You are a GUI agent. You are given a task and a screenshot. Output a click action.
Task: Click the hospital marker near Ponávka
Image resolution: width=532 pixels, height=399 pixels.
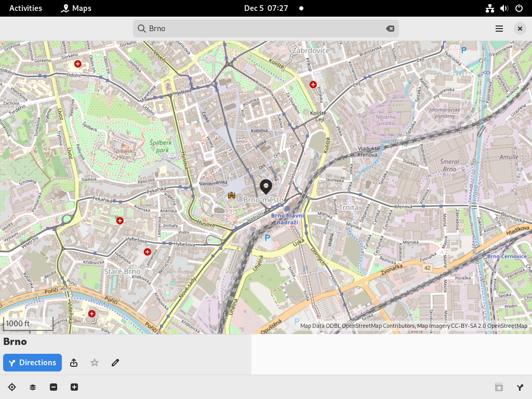click(313, 85)
